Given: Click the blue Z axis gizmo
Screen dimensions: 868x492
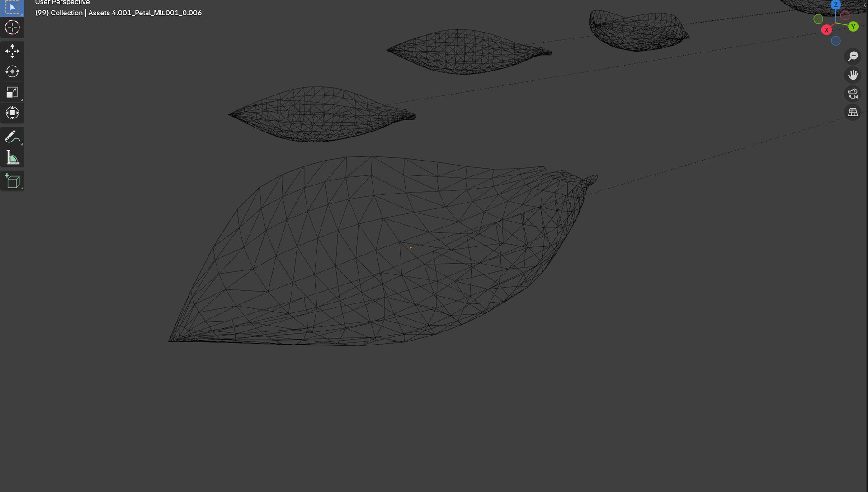Looking at the screenshot, I should (835, 5).
